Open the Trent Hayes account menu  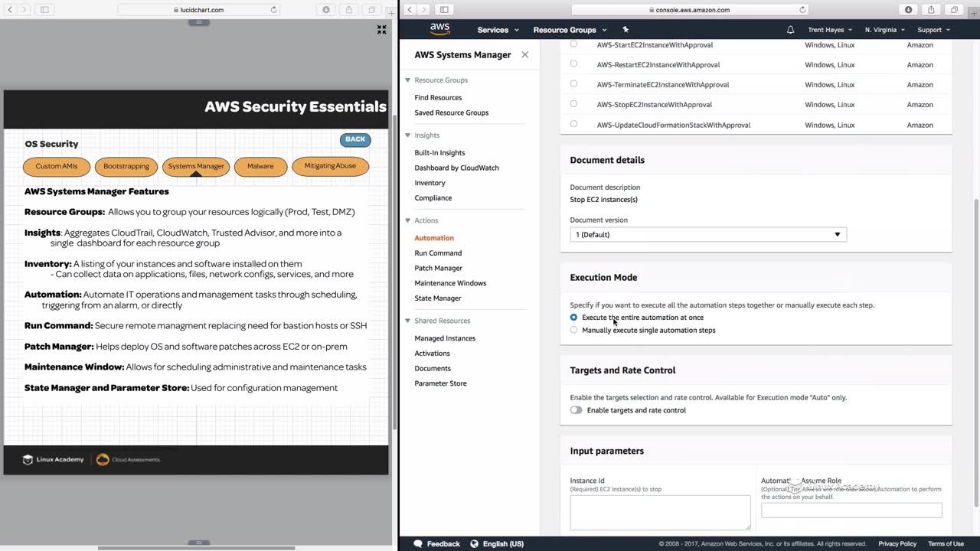click(x=830, y=30)
